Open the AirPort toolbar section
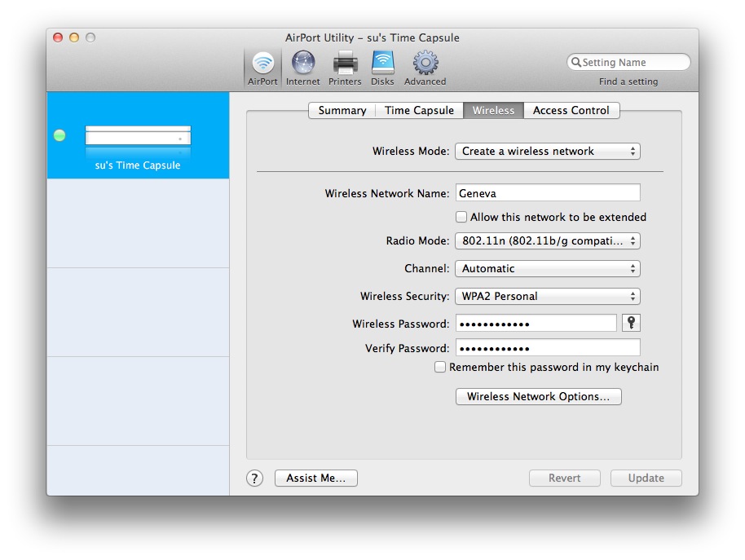Screen dimensions: 745x560 [262, 68]
